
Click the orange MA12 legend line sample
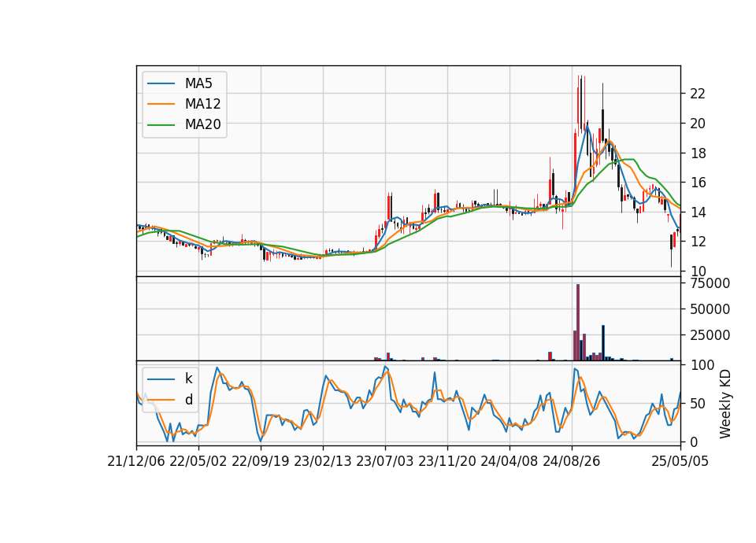161,104
